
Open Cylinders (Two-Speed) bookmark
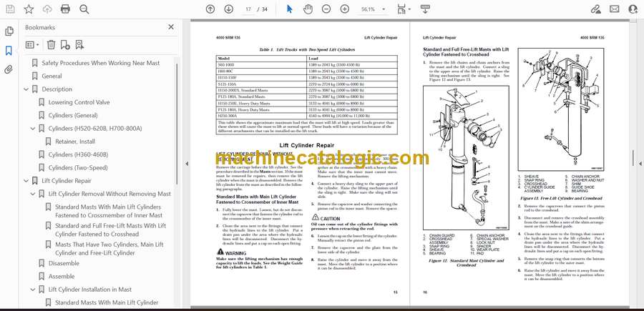pos(78,168)
